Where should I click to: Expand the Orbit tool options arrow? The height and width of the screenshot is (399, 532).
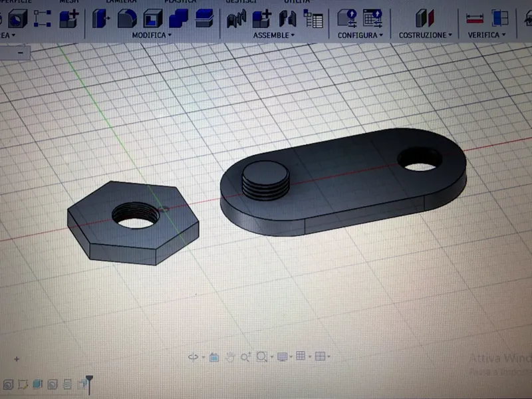[203, 357]
